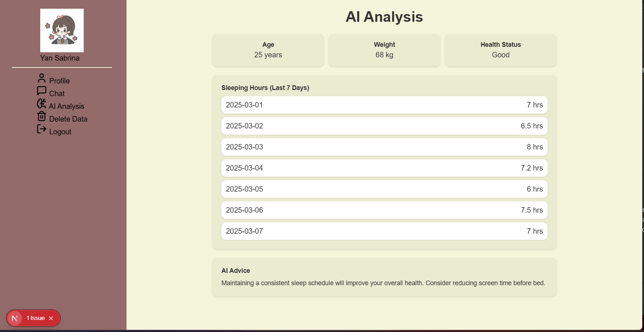Click the Chat speech bubble icon
644x332 pixels.
(x=42, y=91)
